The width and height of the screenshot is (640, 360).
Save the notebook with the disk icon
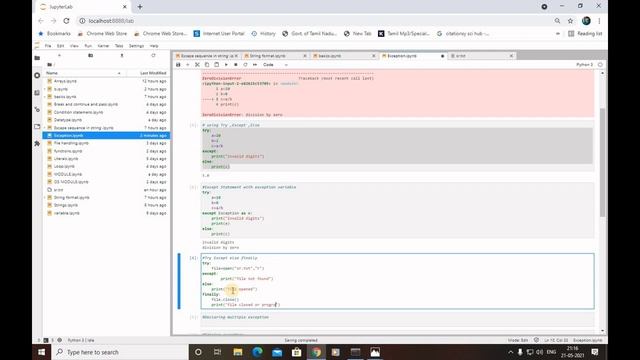click(x=178, y=65)
